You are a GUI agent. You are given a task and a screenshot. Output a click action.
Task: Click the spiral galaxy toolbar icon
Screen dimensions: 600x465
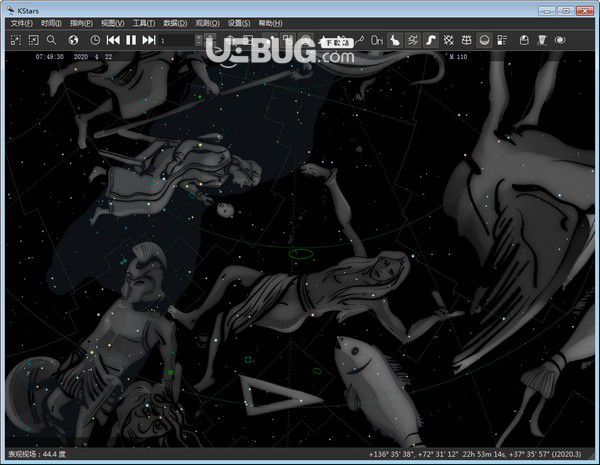point(560,40)
